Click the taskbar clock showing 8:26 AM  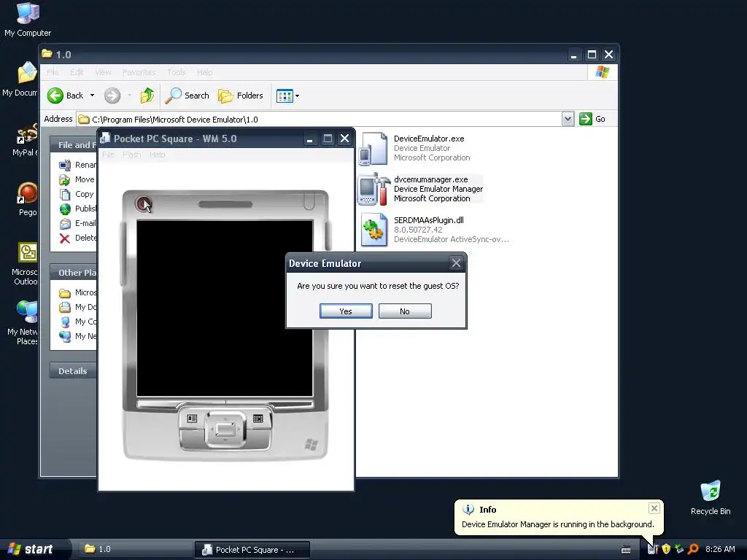720,549
